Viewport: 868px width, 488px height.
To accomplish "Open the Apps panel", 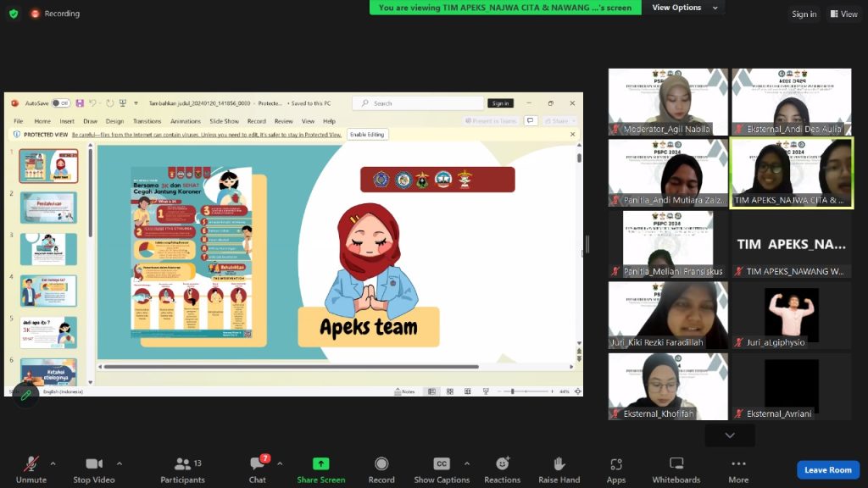I will click(x=616, y=469).
